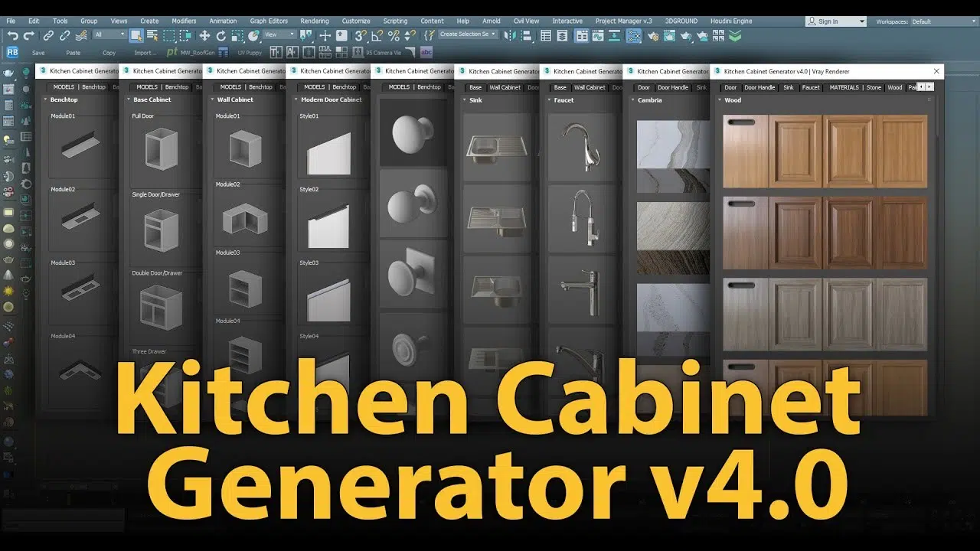The width and height of the screenshot is (980, 551).
Task: Toggle Angle Snap on toolbar
Action: pyautogui.click(x=377, y=35)
